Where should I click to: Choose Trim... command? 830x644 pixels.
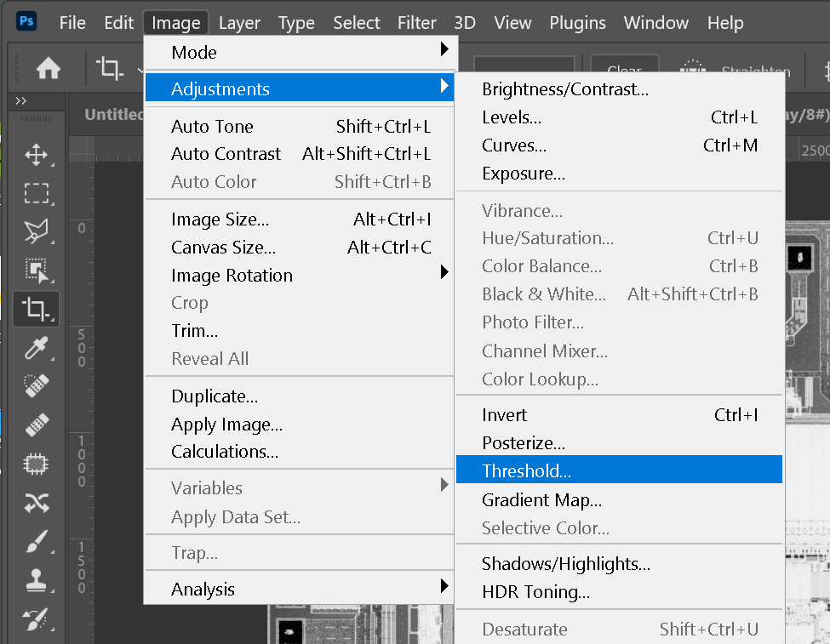click(x=300, y=330)
